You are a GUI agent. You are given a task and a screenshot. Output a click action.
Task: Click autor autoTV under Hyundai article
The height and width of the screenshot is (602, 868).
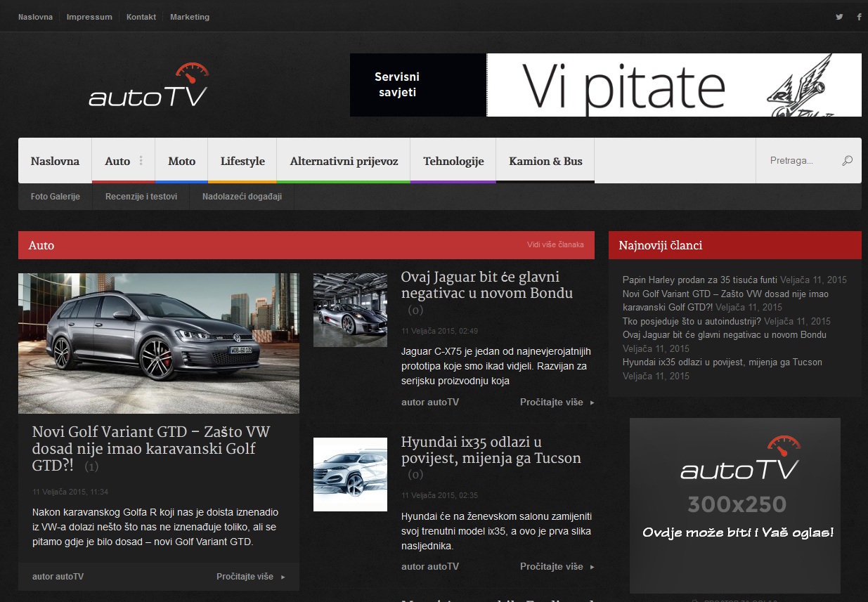[x=430, y=567]
